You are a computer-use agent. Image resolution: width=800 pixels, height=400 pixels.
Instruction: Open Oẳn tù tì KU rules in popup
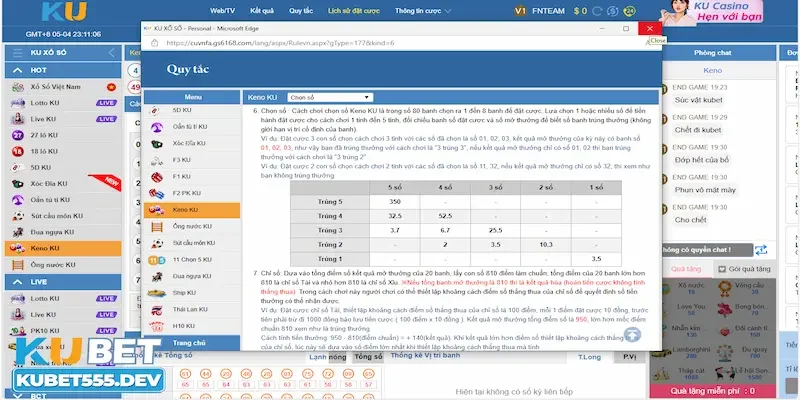192,127
